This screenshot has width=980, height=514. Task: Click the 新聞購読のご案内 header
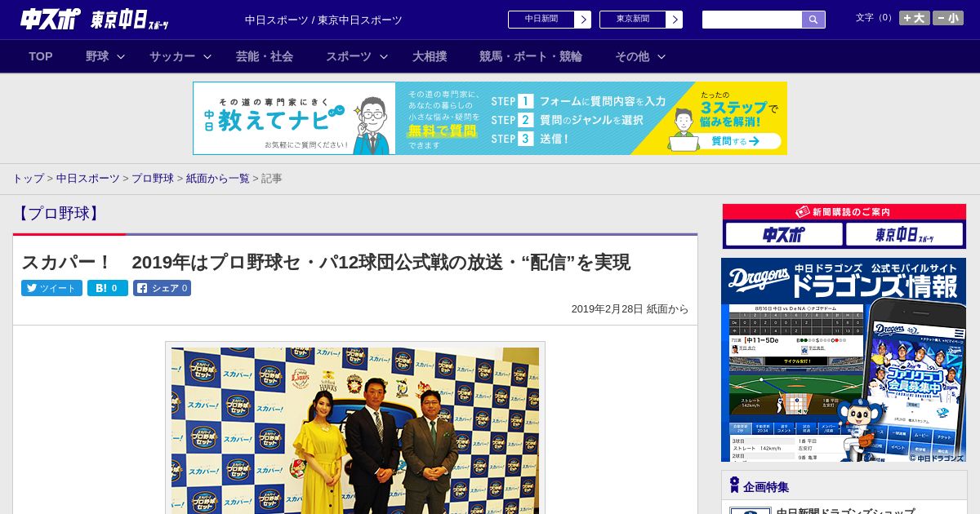pos(844,211)
